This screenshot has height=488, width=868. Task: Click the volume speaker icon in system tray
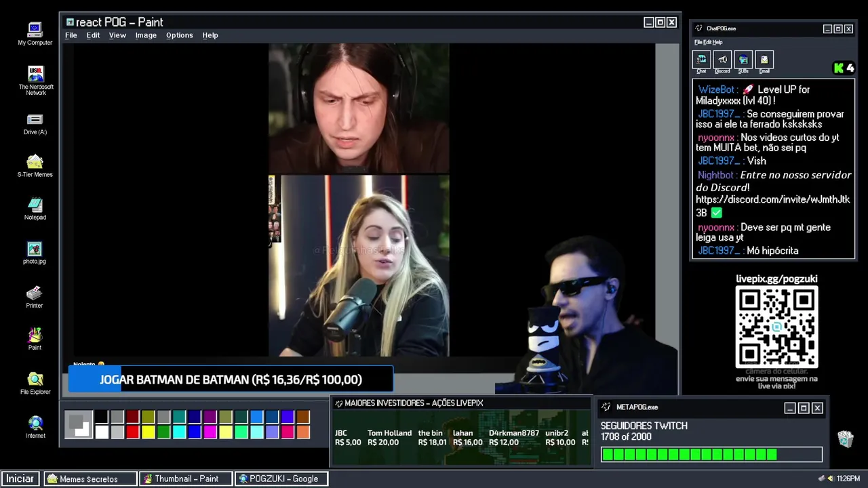[830, 479]
